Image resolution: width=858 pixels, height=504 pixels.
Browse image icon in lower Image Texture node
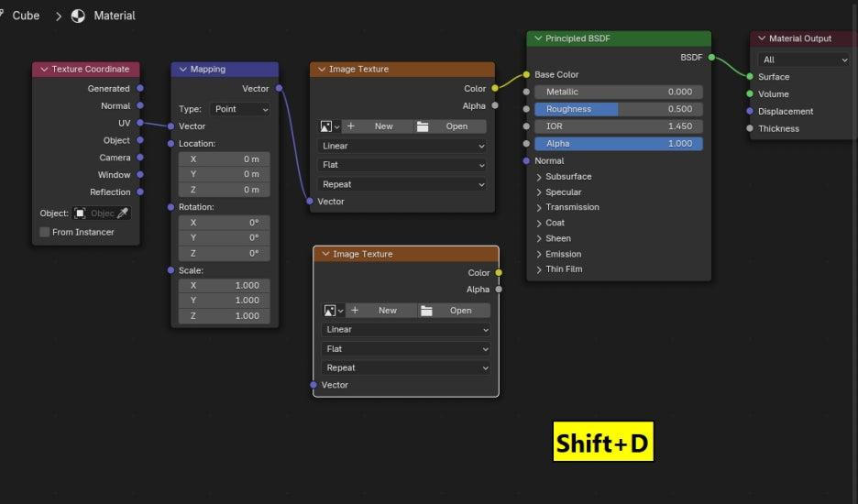coord(334,311)
